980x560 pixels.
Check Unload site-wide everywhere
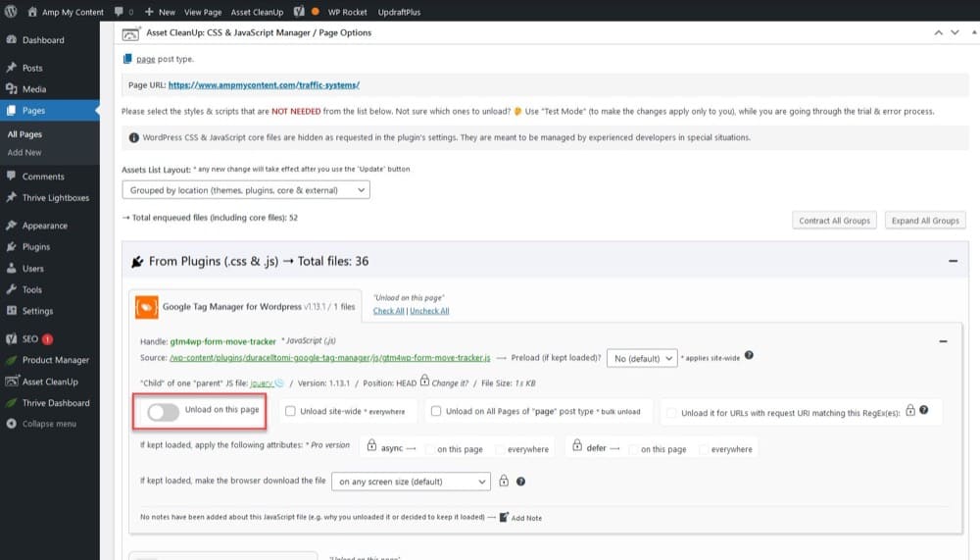pyautogui.click(x=290, y=411)
